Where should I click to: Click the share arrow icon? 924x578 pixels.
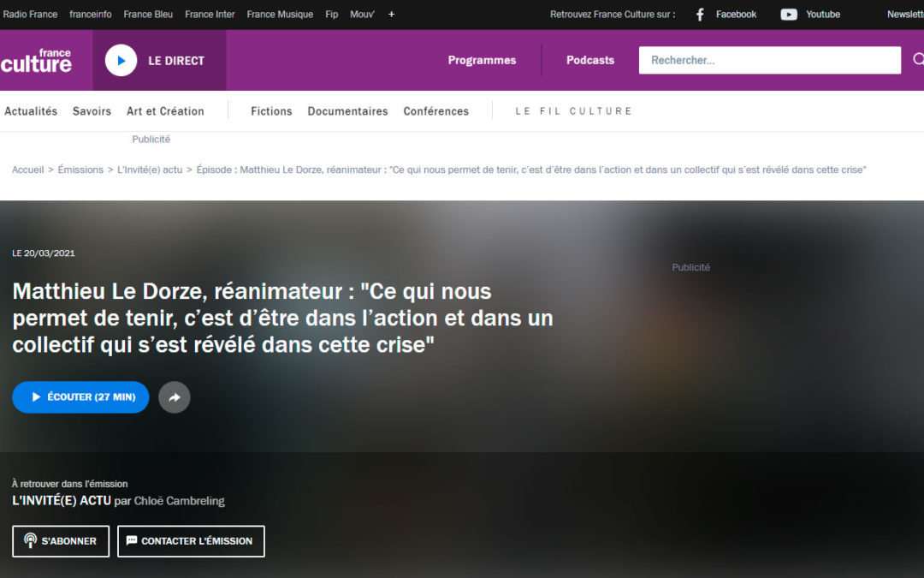175,397
